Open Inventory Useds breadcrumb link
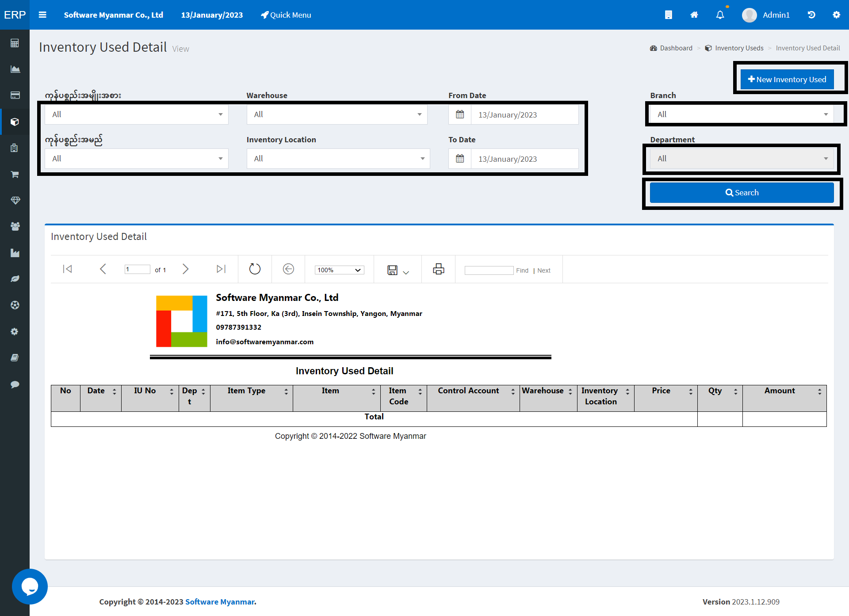Image resolution: width=849 pixels, height=616 pixels. 734,48
